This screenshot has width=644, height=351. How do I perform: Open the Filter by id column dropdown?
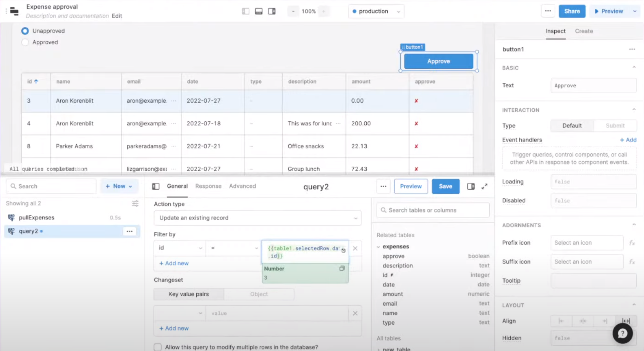click(x=180, y=248)
